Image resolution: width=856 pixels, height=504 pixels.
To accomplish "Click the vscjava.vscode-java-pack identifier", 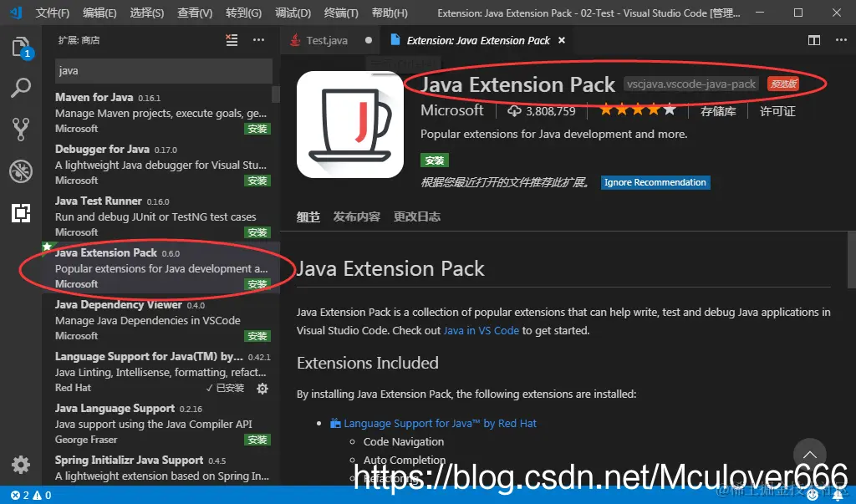I will pyautogui.click(x=691, y=84).
